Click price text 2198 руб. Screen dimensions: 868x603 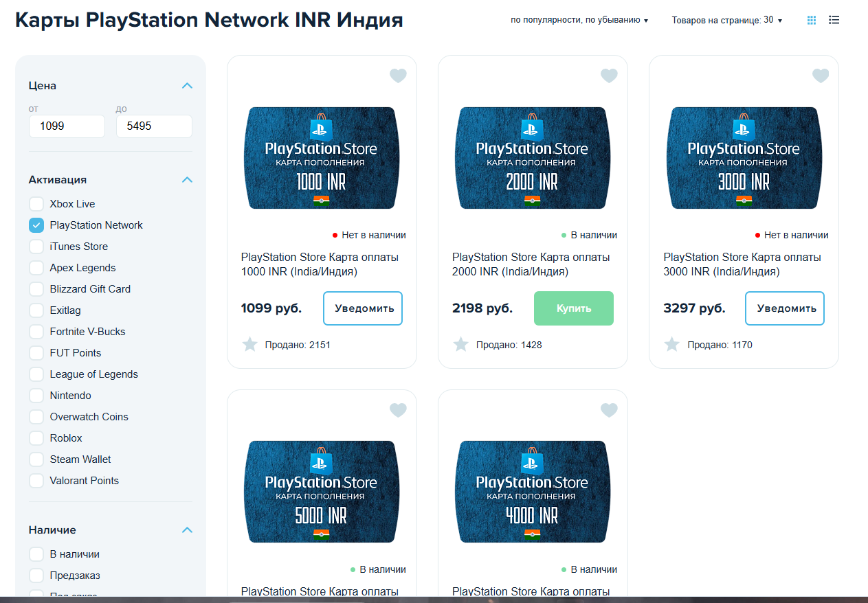tap(482, 308)
